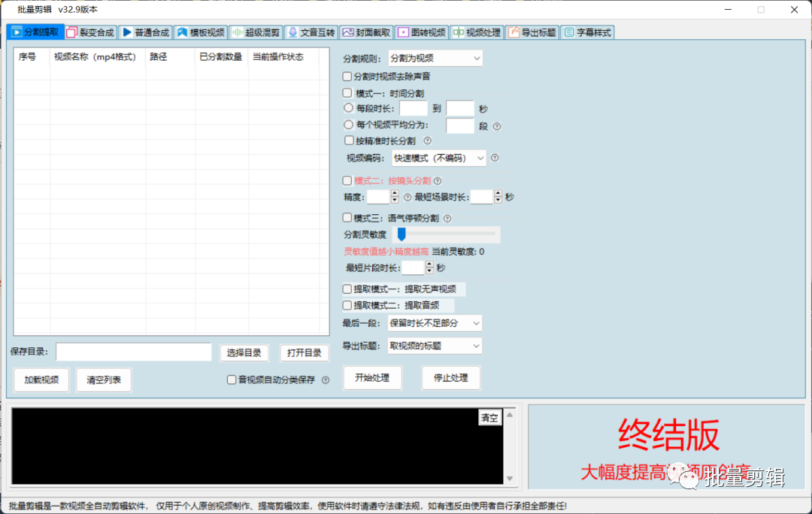The height and width of the screenshot is (514, 812).
Task: Click the 每段时长 end box before 秒
Action: (x=460, y=109)
